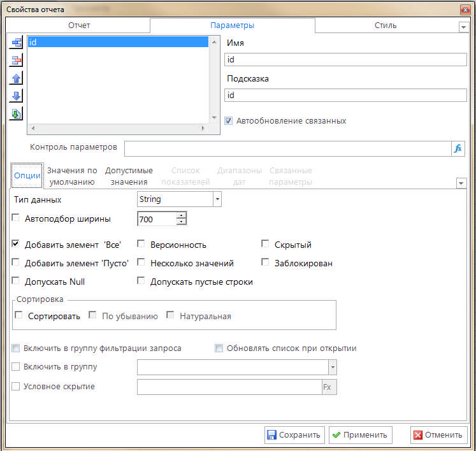Image resolution: width=476 pixels, height=451 pixels.
Task: Click the remove parameter icon
Action: click(x=16, y=61)
